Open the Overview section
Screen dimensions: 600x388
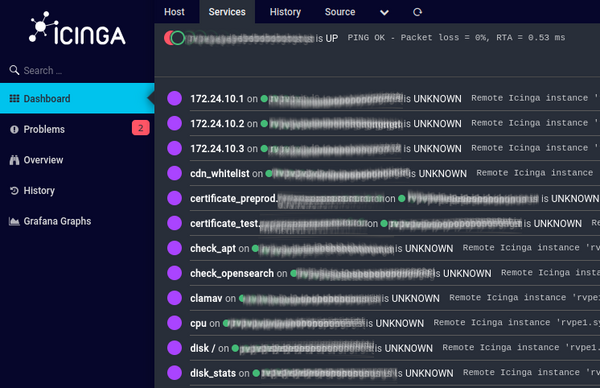77,160
